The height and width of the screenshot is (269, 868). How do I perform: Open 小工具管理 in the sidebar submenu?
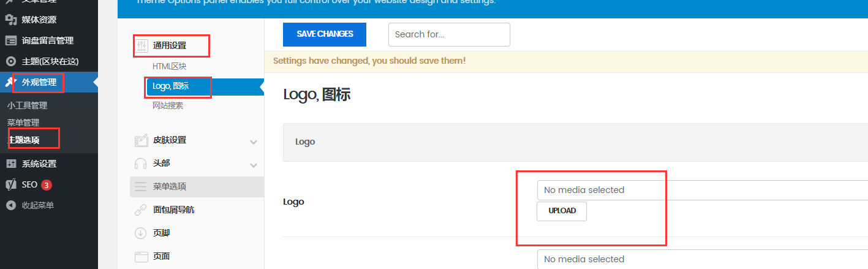pyautogui.click(x=27, y=105)
